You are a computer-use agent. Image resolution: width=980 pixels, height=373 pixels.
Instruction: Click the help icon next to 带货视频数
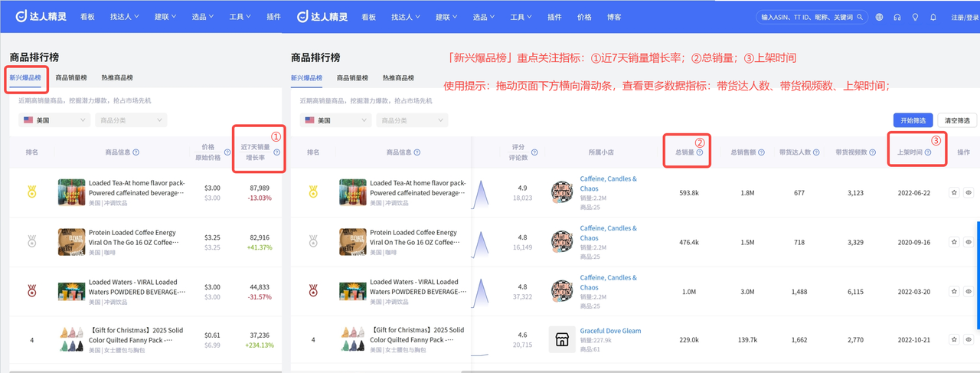pos(874,152)
